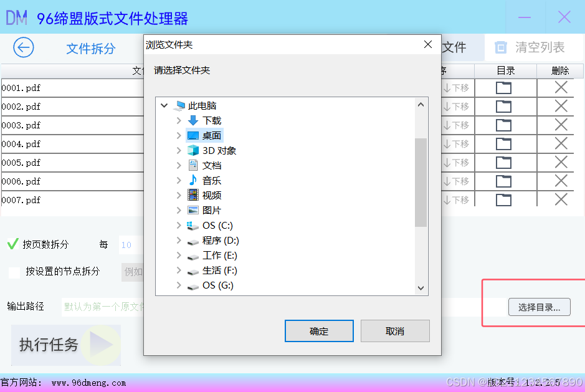Click the back arrow icon
The image size is (585, 392).
click(24, 47)
